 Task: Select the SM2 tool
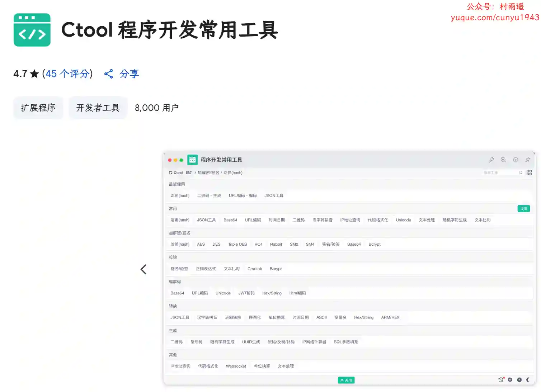pyautogui.click(x=294, y=244)
